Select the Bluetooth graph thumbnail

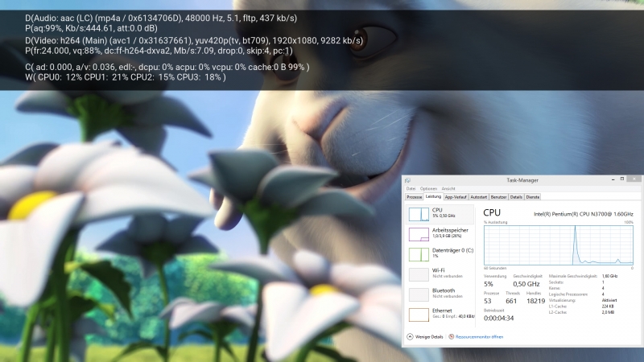pos(419,294)
